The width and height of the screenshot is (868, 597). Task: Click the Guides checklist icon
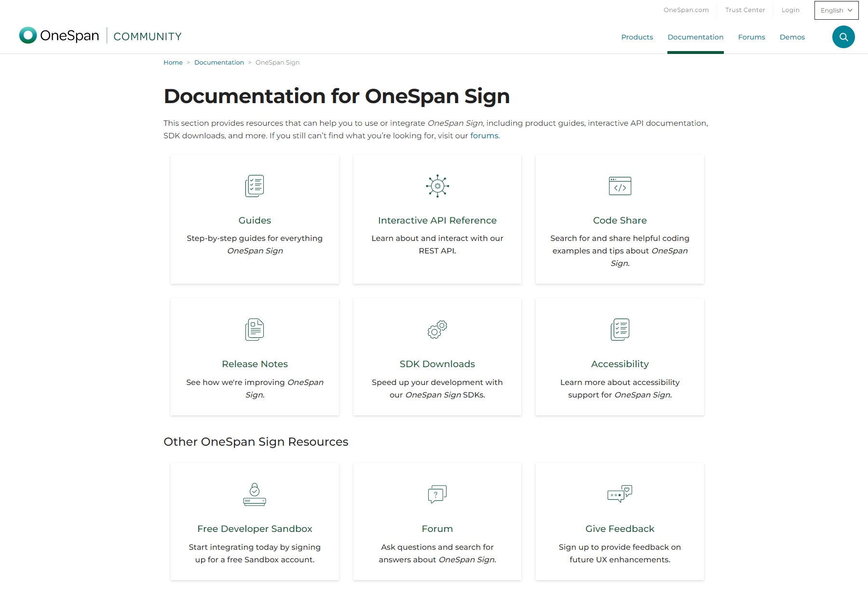point(255,186)
